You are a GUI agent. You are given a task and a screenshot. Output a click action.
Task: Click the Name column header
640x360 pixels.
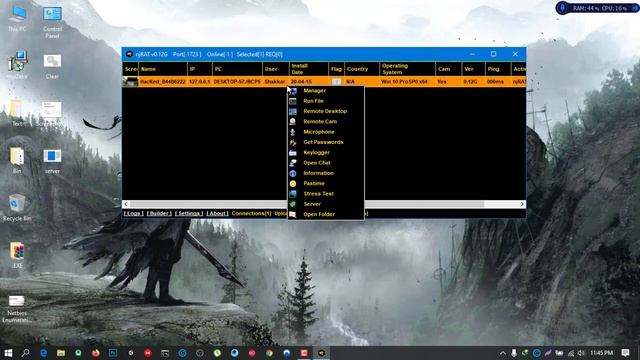162,69
